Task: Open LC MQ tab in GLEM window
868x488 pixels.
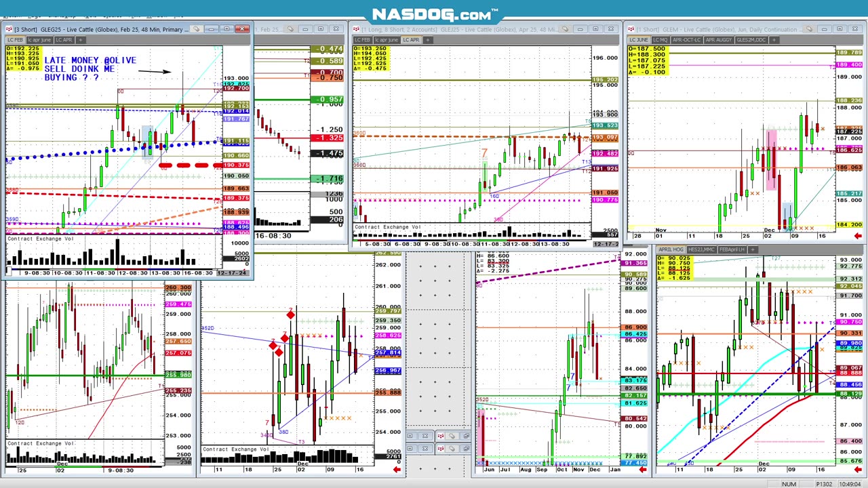Action: [660, 40]
